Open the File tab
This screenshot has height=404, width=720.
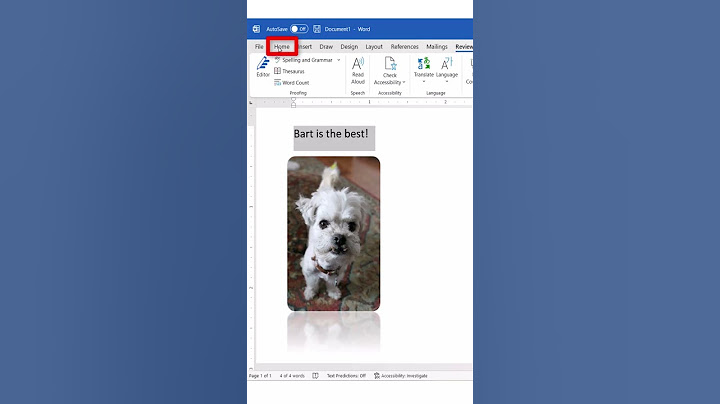click(259, 47)
